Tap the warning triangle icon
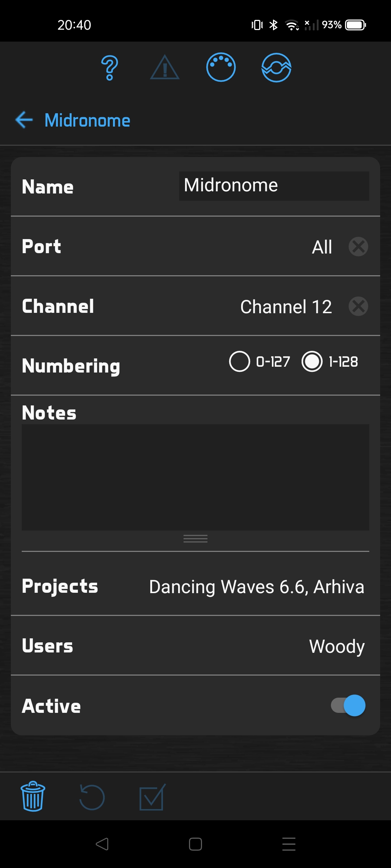 (x=165, y=68)
